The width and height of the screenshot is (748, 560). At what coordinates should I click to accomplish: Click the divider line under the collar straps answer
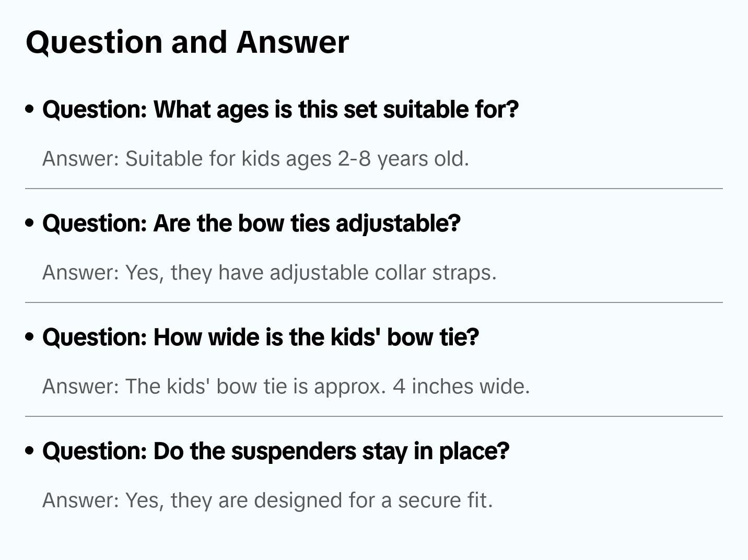(373, 302)
